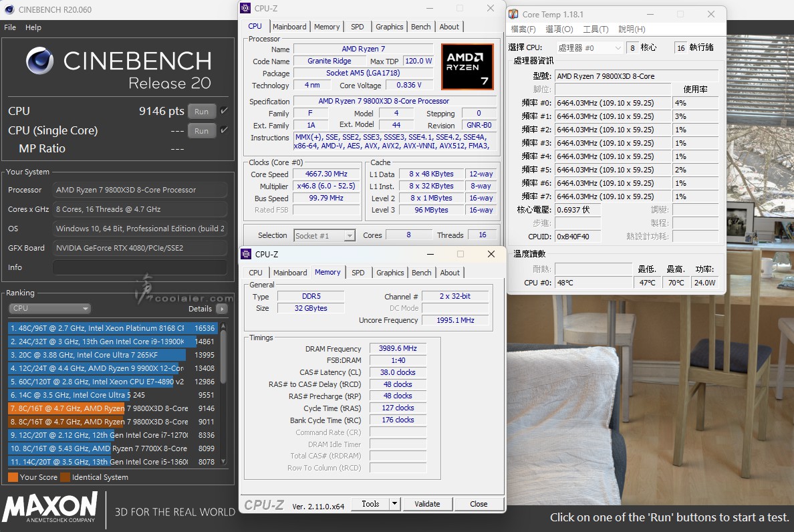The image size is (794, 532).
Task: Click the DRAM Frequency value 3989.6 MHz
Action: click(x=398, y=348)
